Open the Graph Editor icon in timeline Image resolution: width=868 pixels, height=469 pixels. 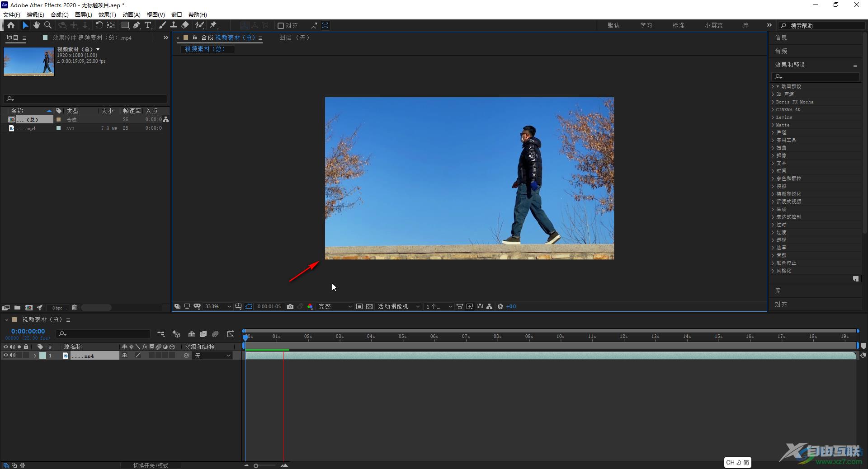pos(231,334)
